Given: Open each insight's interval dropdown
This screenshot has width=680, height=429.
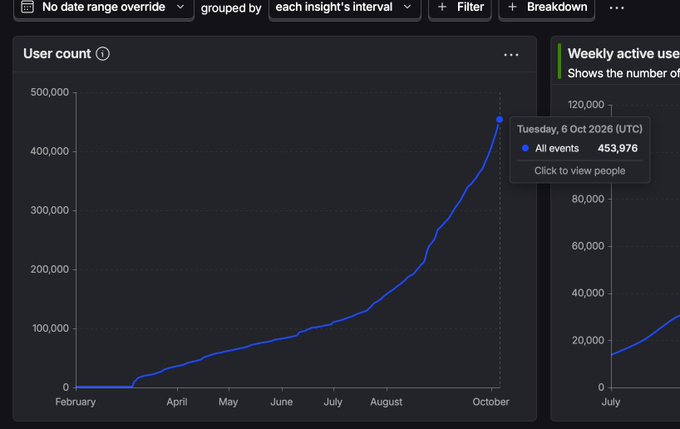Looking at the screenshot, I should [x=344, y=7].
